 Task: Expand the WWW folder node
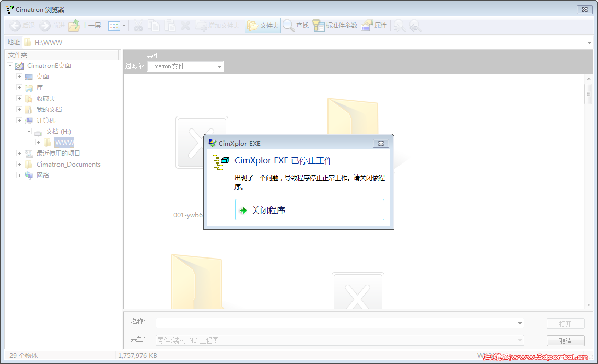[38, 143]
